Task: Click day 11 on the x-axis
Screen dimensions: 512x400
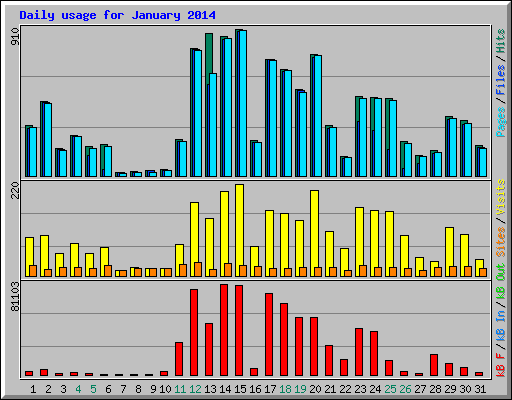Action: (180, 389)
